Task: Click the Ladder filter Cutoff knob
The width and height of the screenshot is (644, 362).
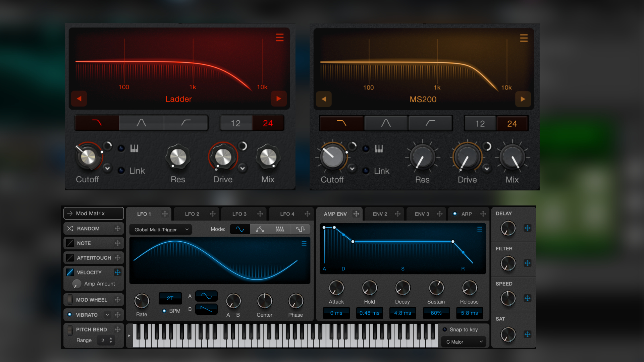Action: click(x=88, y=157)
